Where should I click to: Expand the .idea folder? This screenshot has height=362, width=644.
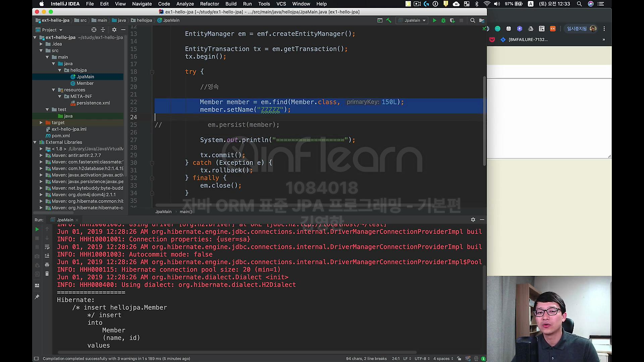point(41,44)
